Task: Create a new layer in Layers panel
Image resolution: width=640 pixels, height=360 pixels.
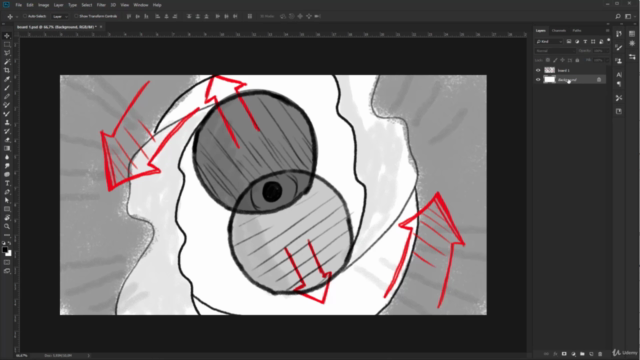Action: click(591, 354)
